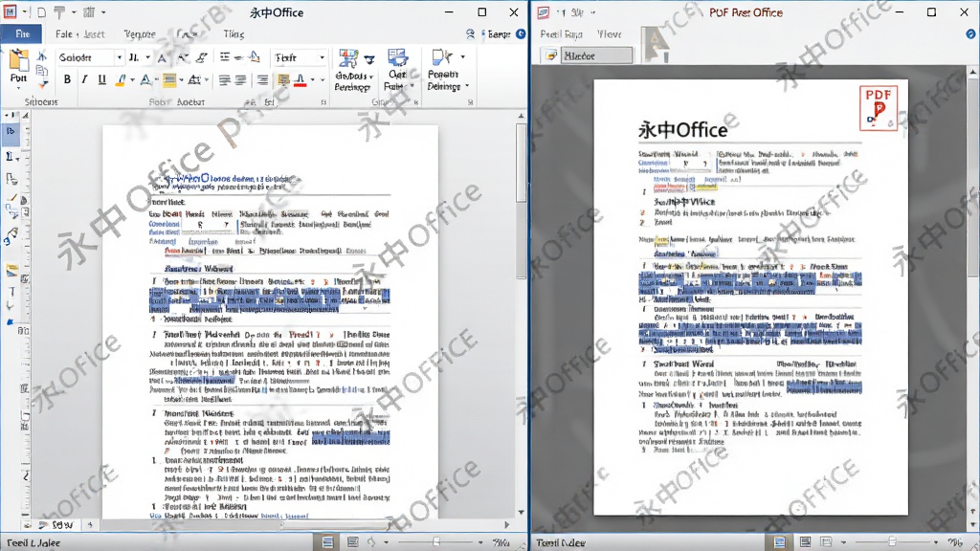The width and height of the screenshot is (980, 551).
Task: Open the Vieve tab in PDF window
Action: [x=609, y=33]
